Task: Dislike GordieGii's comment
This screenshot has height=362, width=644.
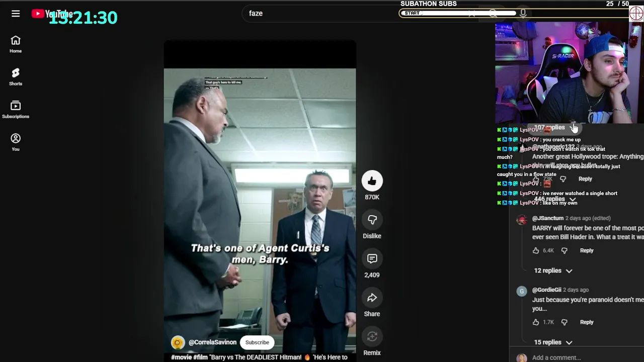Action: coord(564,322)
